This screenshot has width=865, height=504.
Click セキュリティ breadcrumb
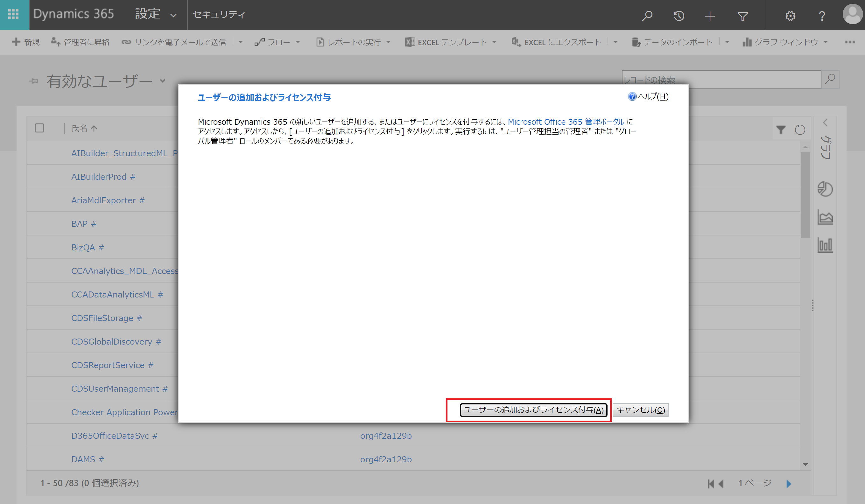pos(219,15)
